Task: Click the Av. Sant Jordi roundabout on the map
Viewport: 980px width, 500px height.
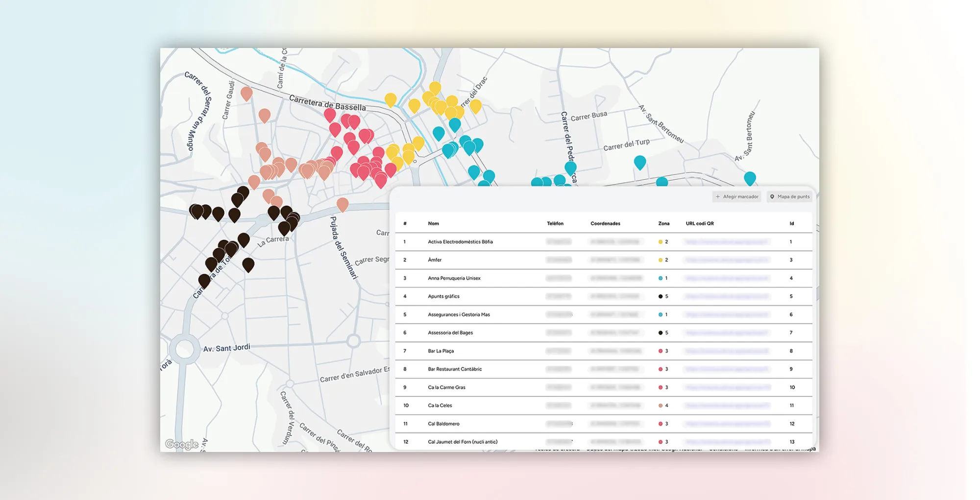Action: 184,349
